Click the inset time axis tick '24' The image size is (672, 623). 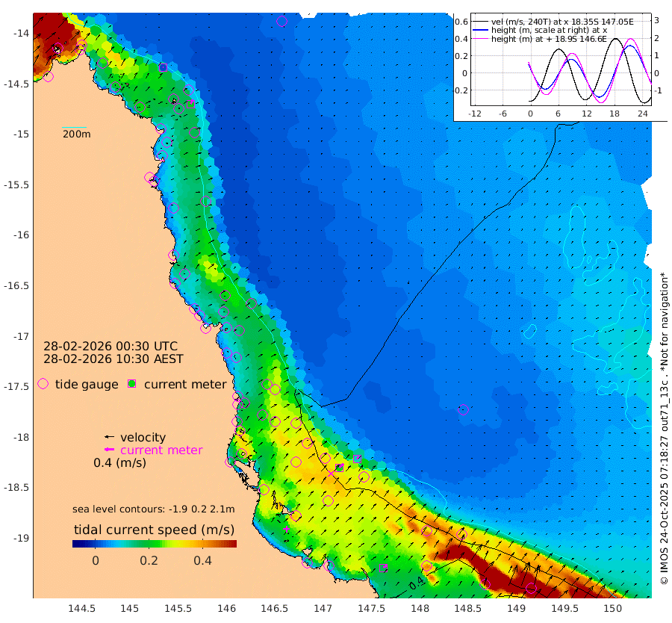click(x=642, y=114)
